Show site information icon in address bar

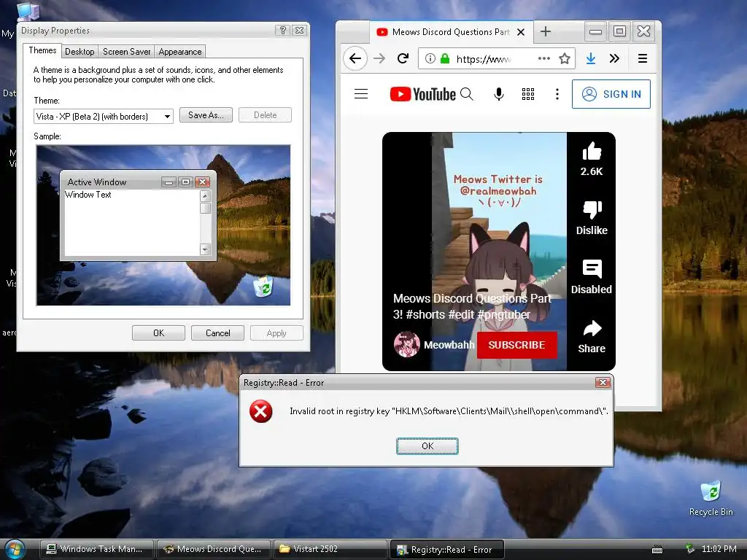point(430,58)
